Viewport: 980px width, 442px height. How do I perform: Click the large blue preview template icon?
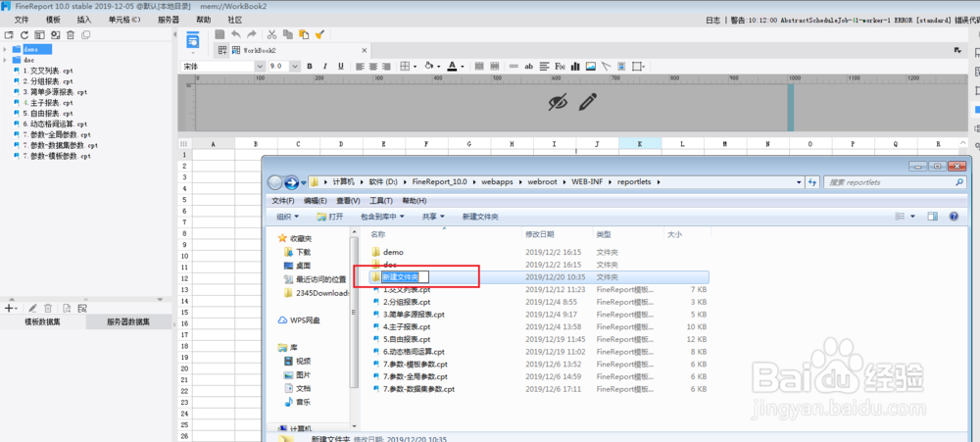[193, 40]
